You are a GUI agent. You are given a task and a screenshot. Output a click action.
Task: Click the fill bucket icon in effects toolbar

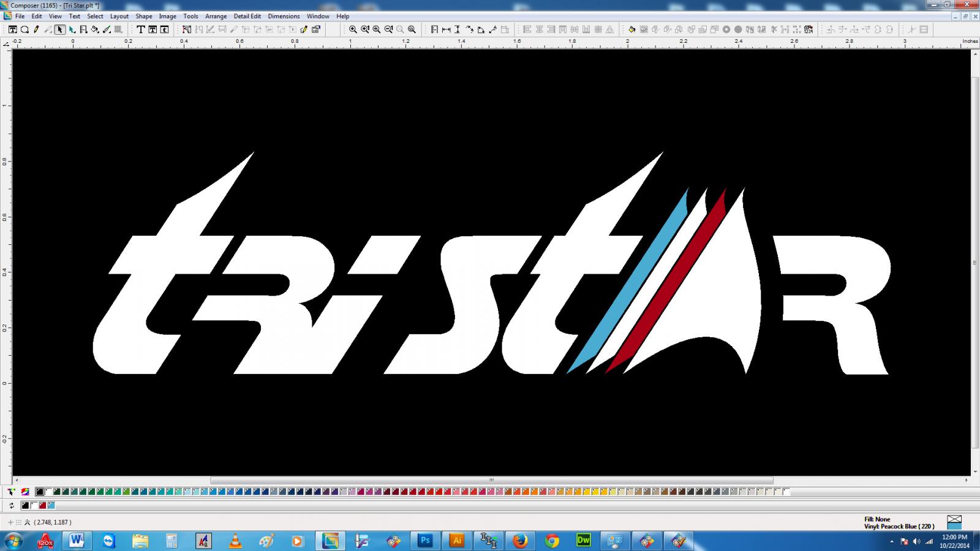631,29
